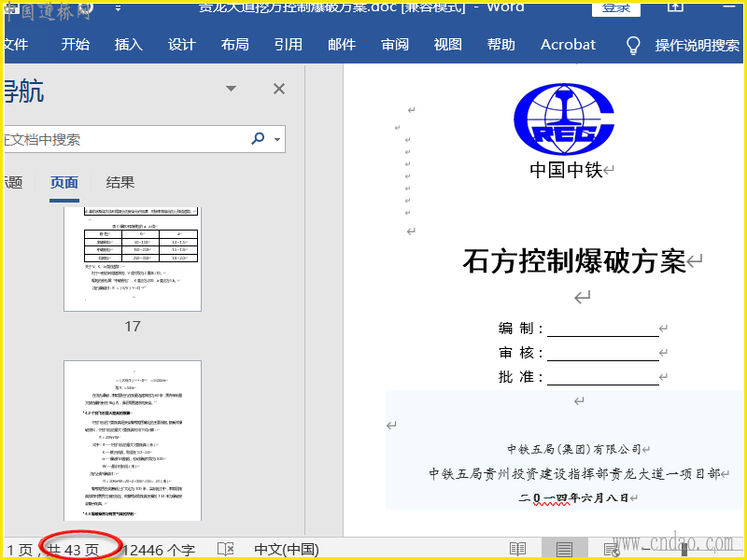Open the 设计 ribbon tab
Image resolution: width=747 pixels, height=560 pixels.
[x=182, y=44]
